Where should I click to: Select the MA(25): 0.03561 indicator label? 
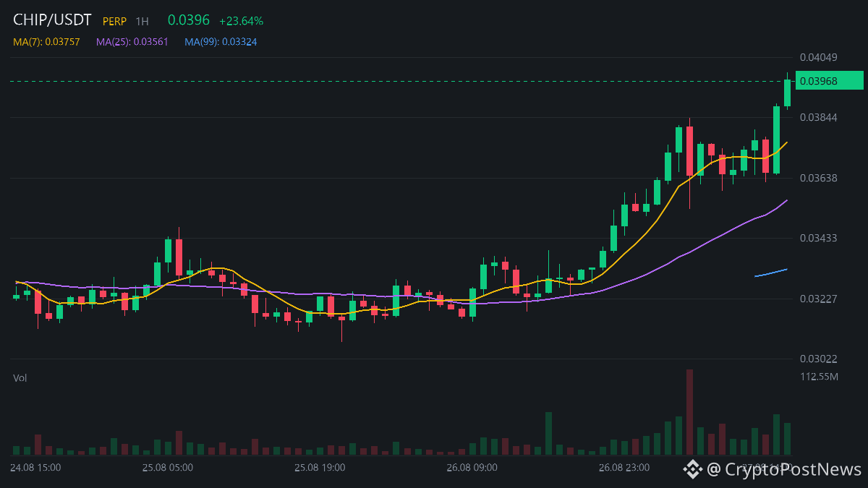click(x=132, y=42)
